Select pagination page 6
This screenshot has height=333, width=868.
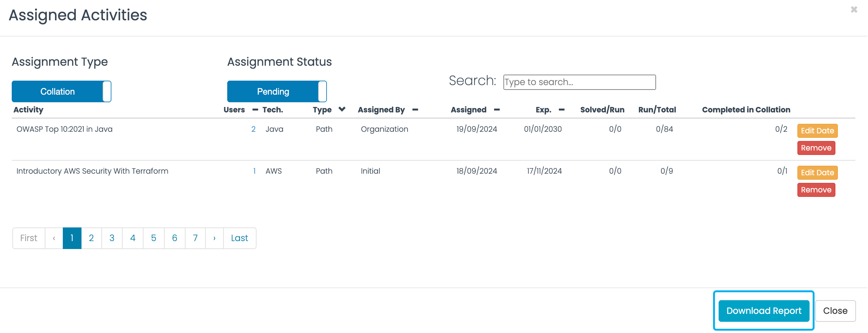[x=175, y=238]
